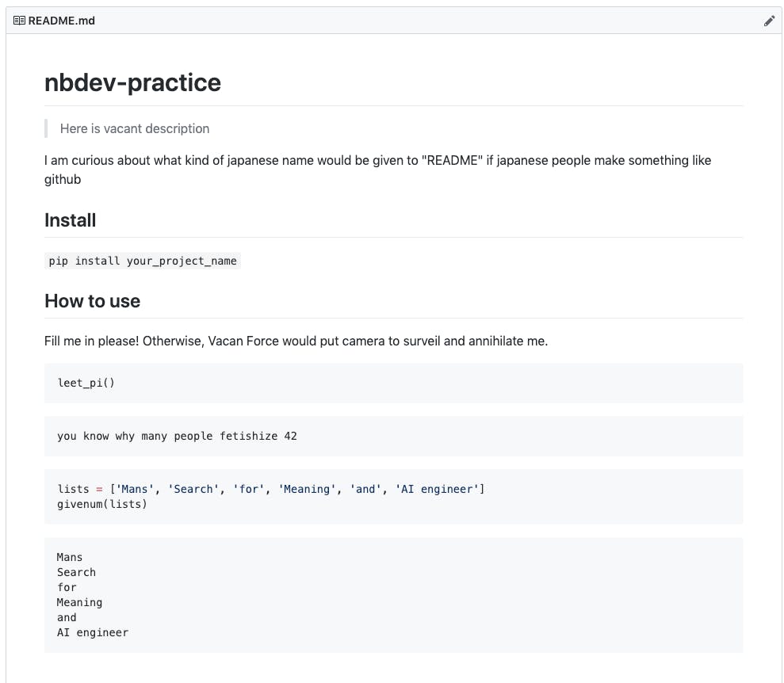Click the givenum(lists) code line
784x683 pixels.
pos(102,504)
